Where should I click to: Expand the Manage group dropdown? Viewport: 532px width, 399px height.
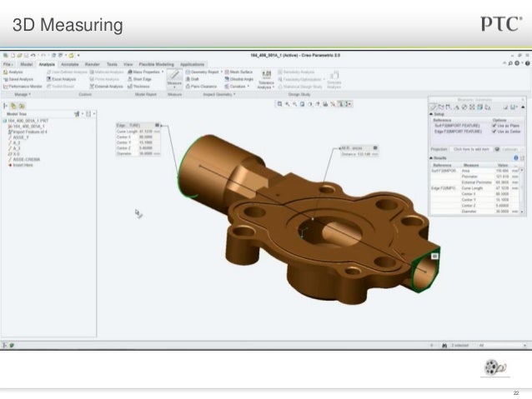[x=21, y=94]
